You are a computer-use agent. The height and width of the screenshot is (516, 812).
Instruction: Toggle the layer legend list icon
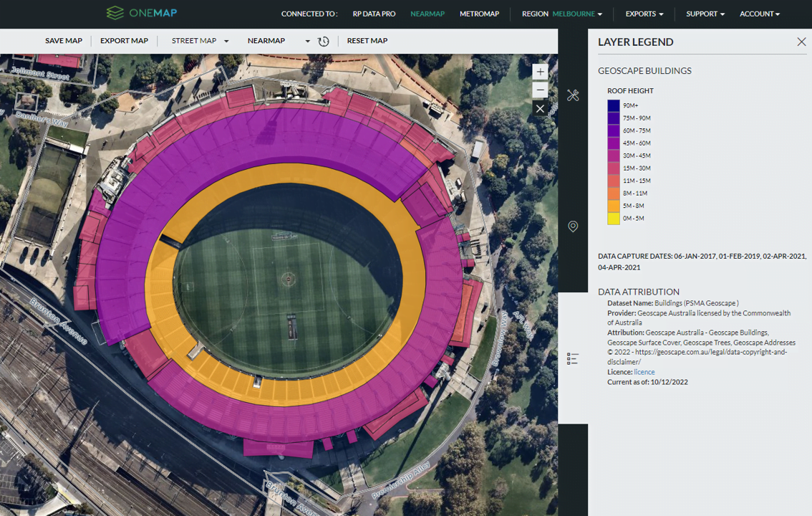coord(573,358)
